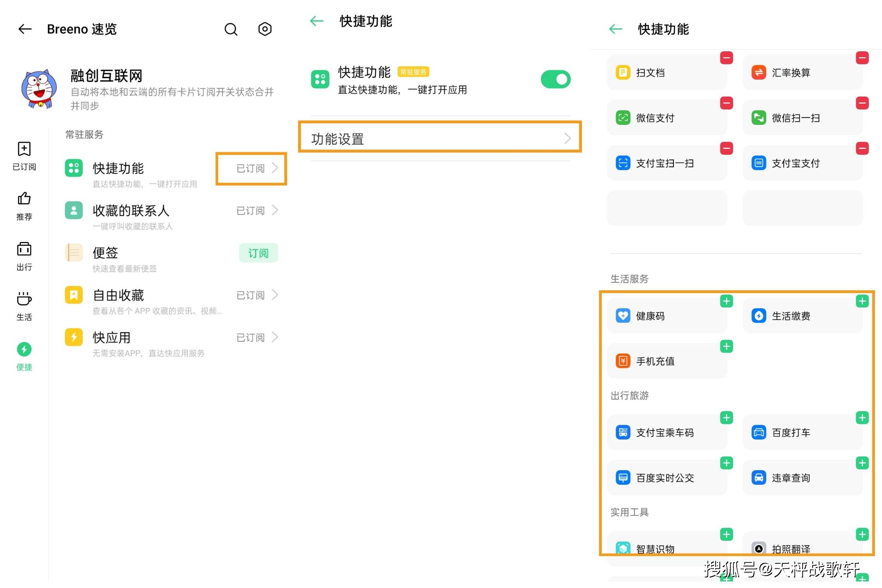Select 百度实时公交 bus icon
The height and width of the screenshot is (588, 882).
(623, 478)
